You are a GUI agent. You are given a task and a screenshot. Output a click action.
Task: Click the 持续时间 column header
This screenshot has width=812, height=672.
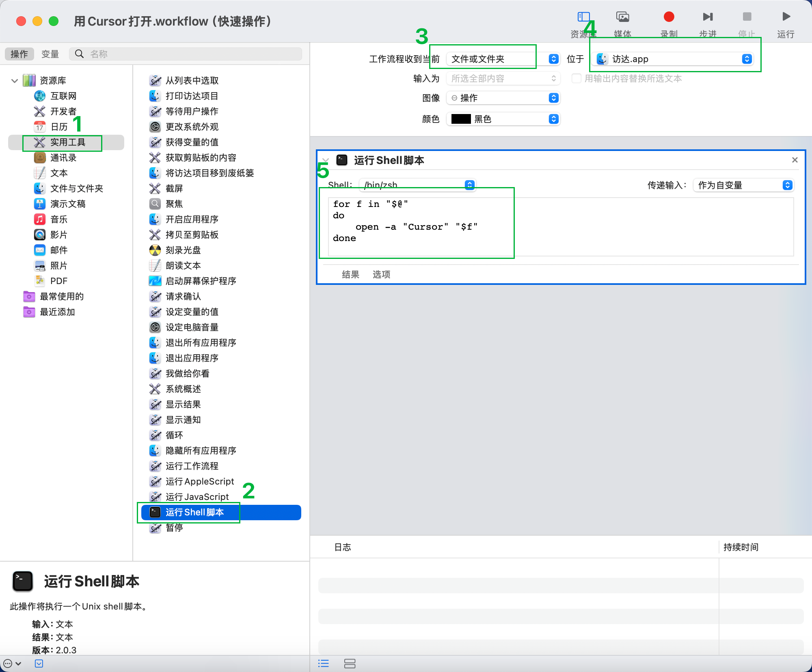741,547
